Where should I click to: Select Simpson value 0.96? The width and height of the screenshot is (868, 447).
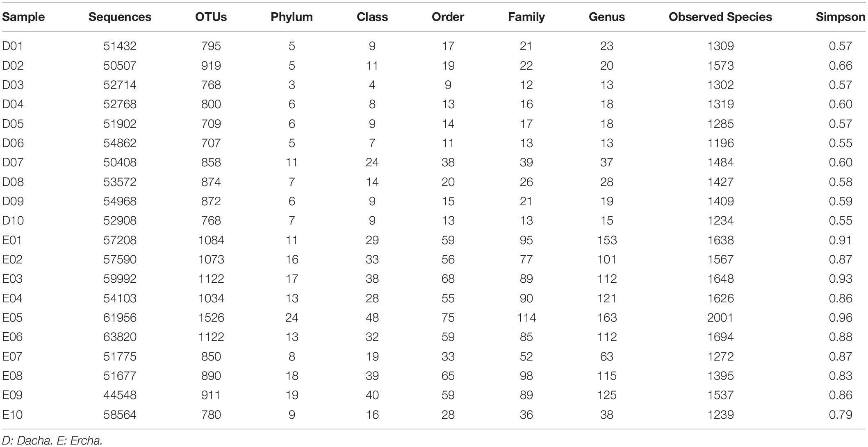pyautogui.click(x=841, y=318)
